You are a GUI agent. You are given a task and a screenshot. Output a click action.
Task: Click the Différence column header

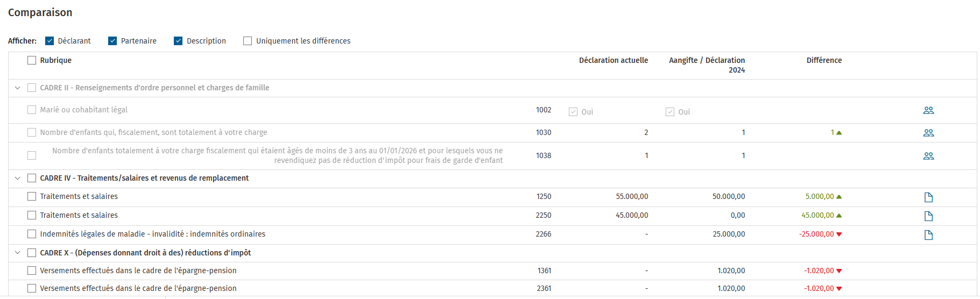click(x=824, y=60)
